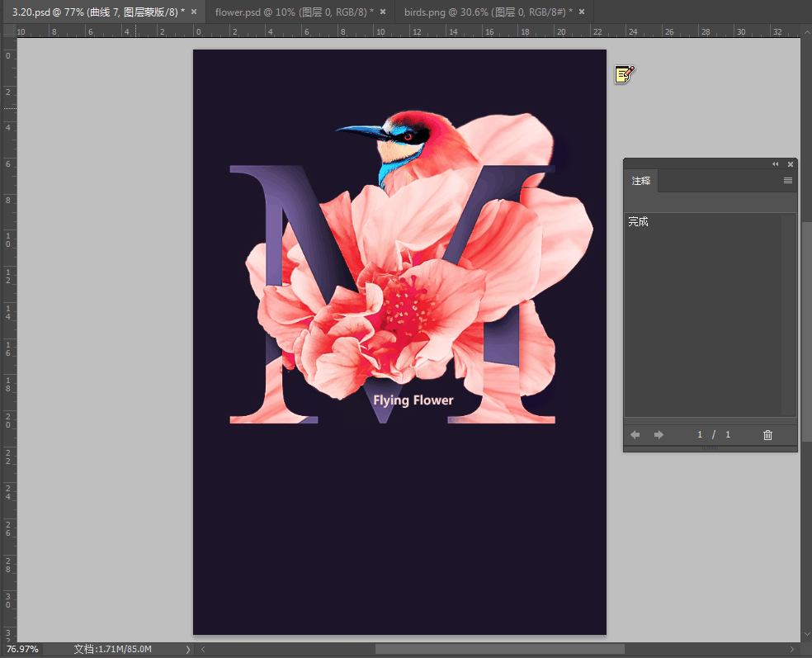Close the birds.png tab
The image size is (812, 658).
point(582,12)
